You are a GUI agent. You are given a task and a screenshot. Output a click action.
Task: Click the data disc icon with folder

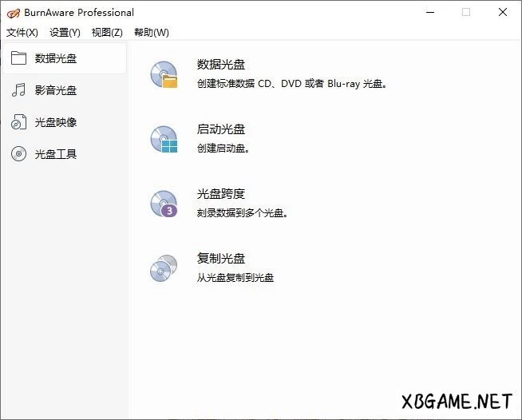click(x=164, y=74)
